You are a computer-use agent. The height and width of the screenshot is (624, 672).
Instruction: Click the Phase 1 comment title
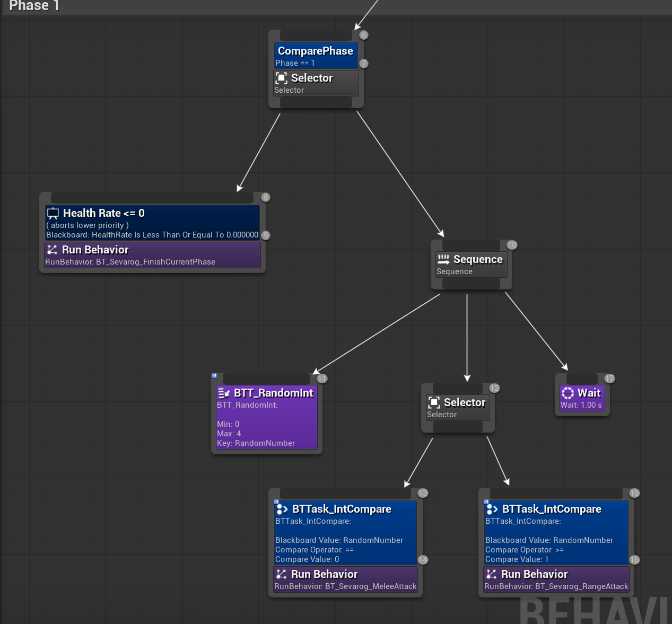pos(34,6)
